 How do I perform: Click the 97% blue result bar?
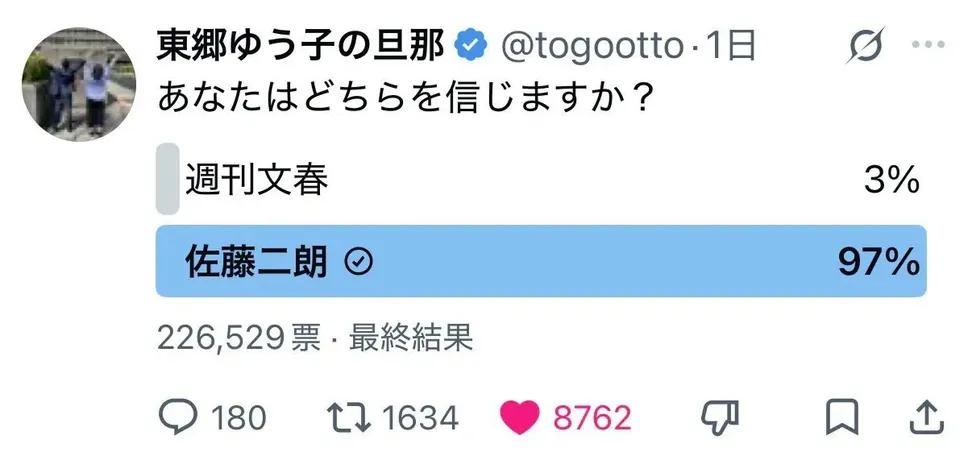541,261
